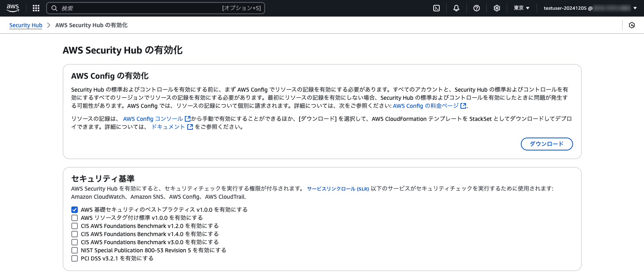The height and width of the screenshot is (273, 644).
Task: Enable CIS AWS Foundations Benchmark v3.0.0
Action: pyautogui.click(x=75, y=242)
